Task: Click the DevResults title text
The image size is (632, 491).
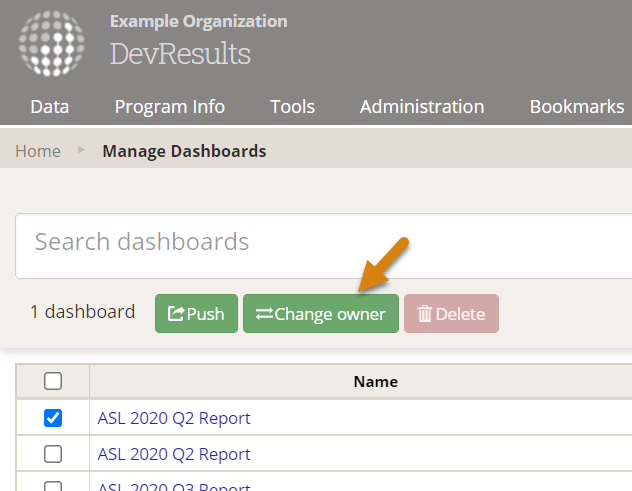Action: (x=180, y=54)
